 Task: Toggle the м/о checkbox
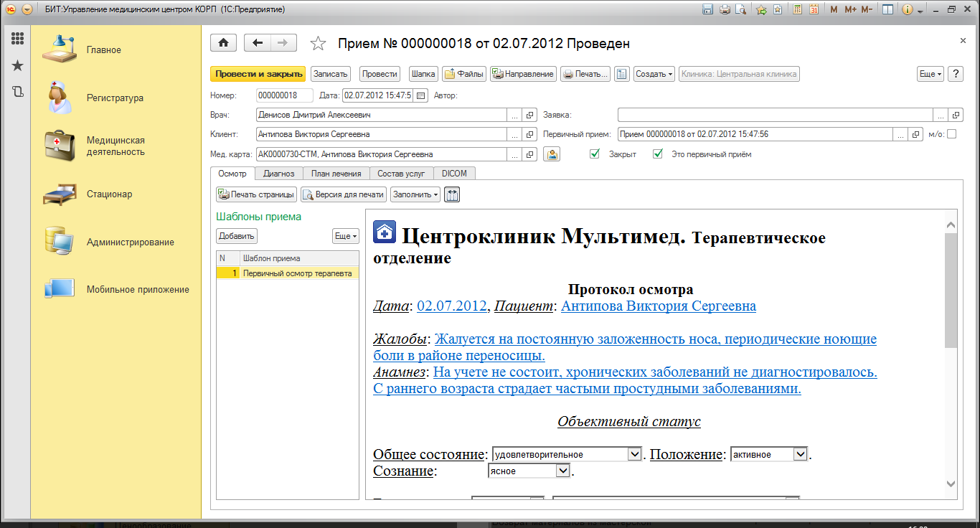[952, 134]
